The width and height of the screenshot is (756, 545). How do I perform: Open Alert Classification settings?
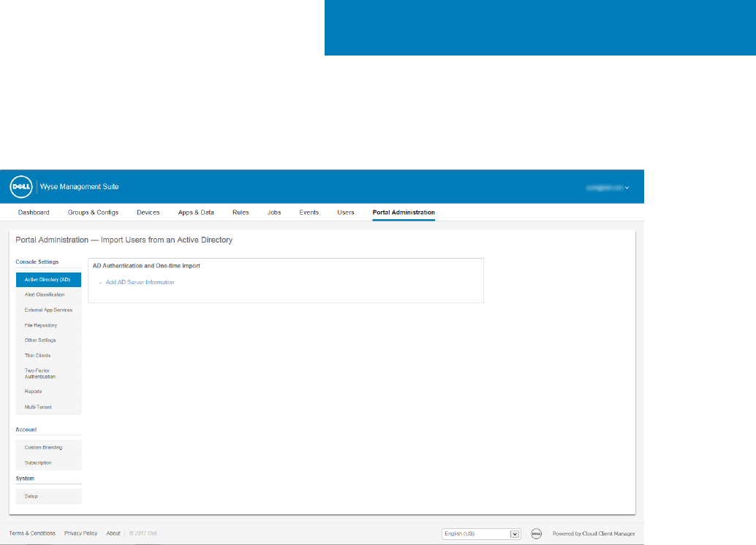point(48,294)
